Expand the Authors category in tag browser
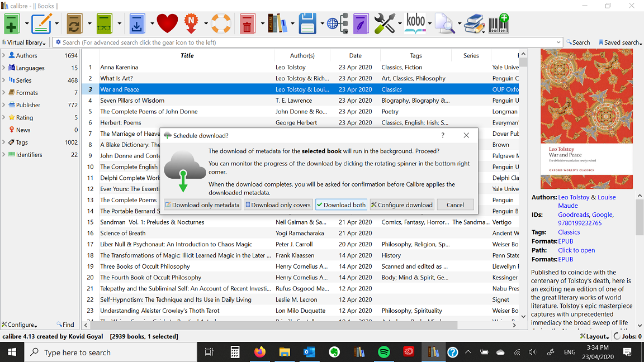This screenshot has height=362, width=644. tap(4, 55)
